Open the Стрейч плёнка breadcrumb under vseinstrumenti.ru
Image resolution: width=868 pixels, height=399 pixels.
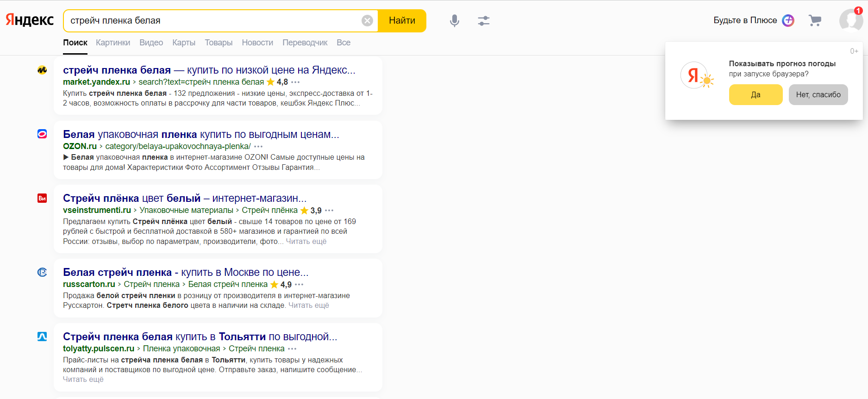click(x=270, y=210)
